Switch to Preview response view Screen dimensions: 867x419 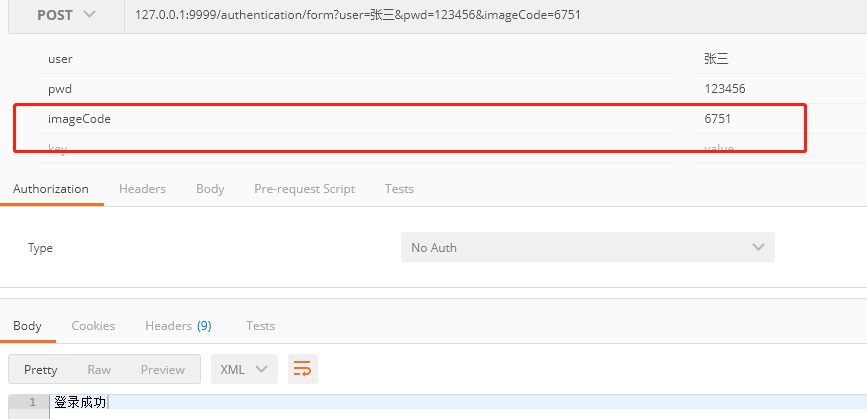click(x=162, y=369)
